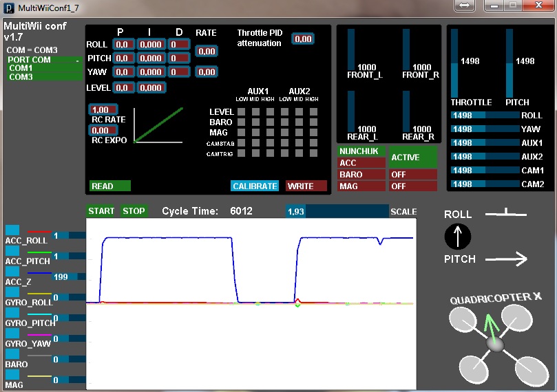557x392 pixels.
Task: Check CAMSTAB AUX2 HIGH box
Action: click(x=314, y=143)
